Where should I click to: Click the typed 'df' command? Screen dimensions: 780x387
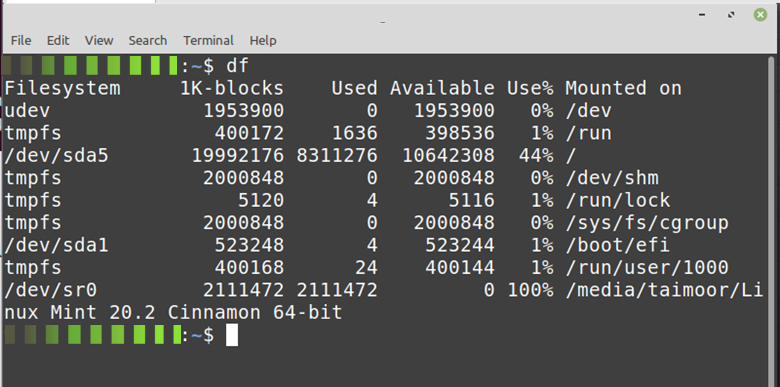pos(237,66)
